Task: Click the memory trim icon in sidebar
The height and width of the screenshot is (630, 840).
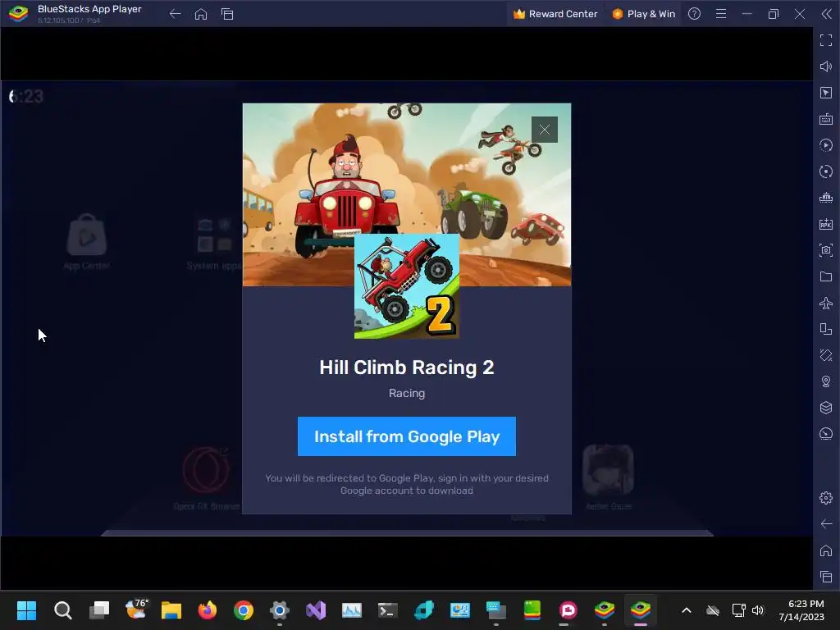Action: click(x=826, y=198)
